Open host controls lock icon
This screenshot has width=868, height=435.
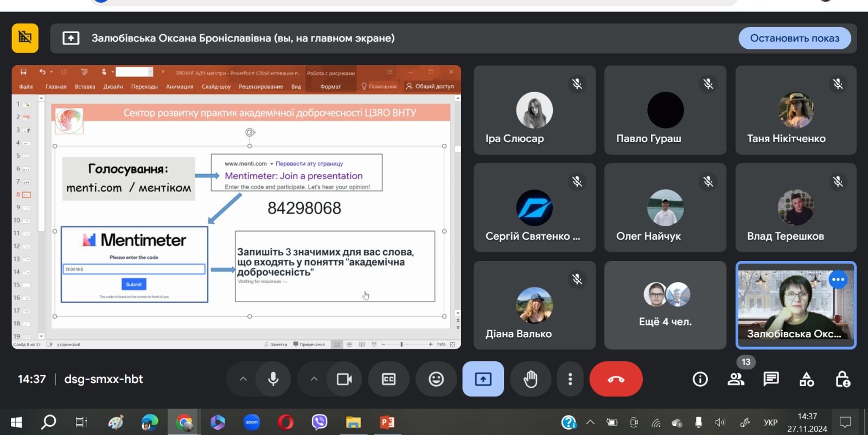click(843, 379)
